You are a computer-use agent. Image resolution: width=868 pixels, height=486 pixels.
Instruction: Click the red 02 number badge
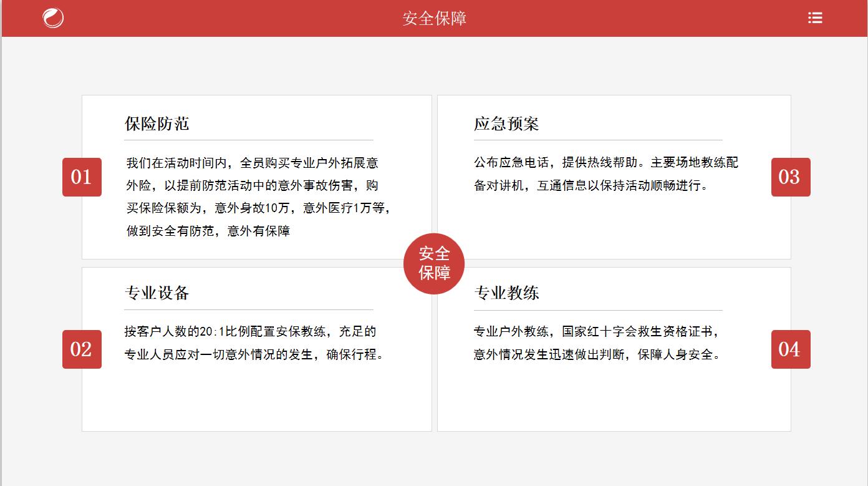click(82, 349)
